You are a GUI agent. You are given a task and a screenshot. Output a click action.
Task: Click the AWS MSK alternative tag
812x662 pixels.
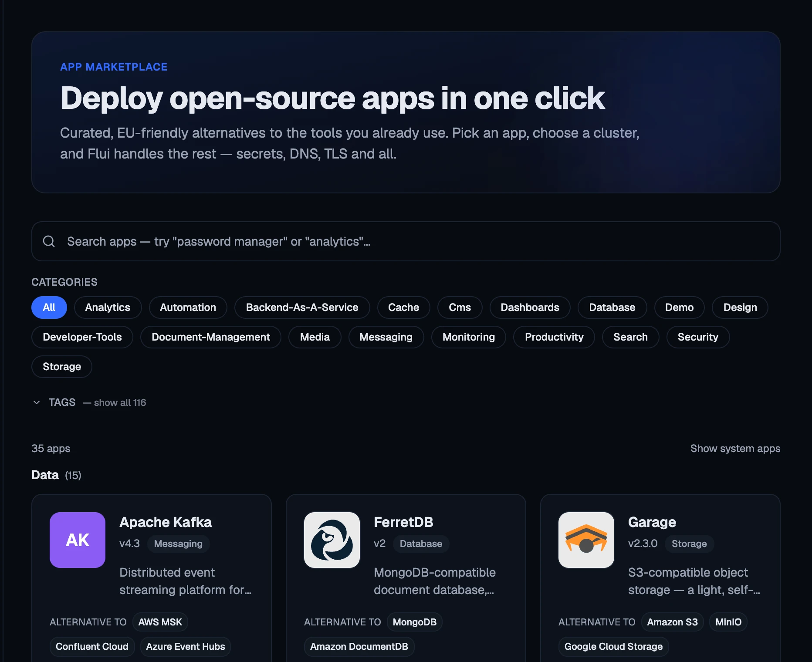[x=160, y=622]
